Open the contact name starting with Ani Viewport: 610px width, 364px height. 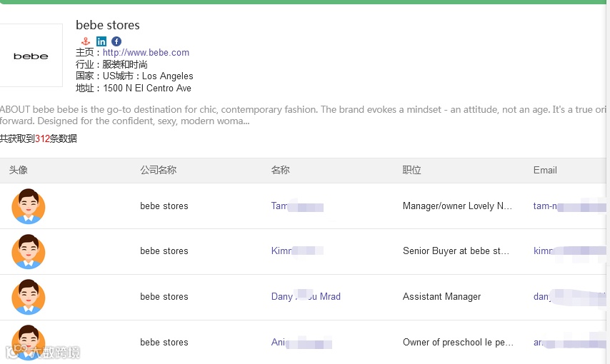click(279, 343)
